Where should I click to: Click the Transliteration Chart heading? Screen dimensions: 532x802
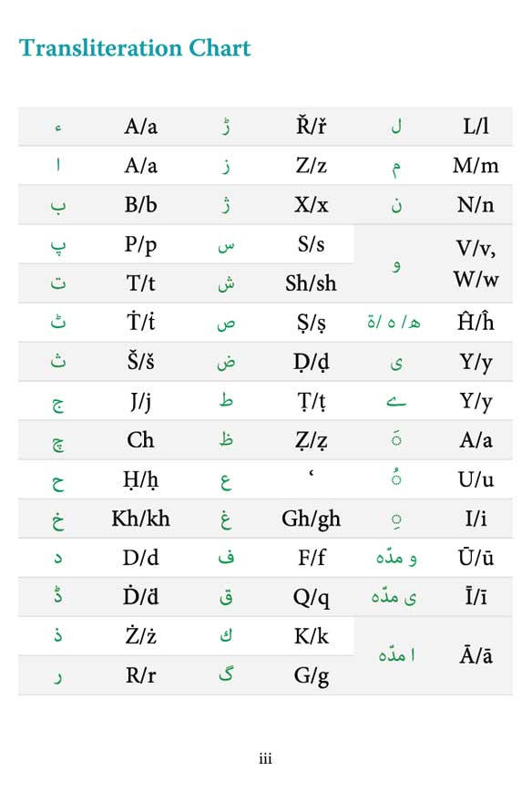click(x=135, y=48)
